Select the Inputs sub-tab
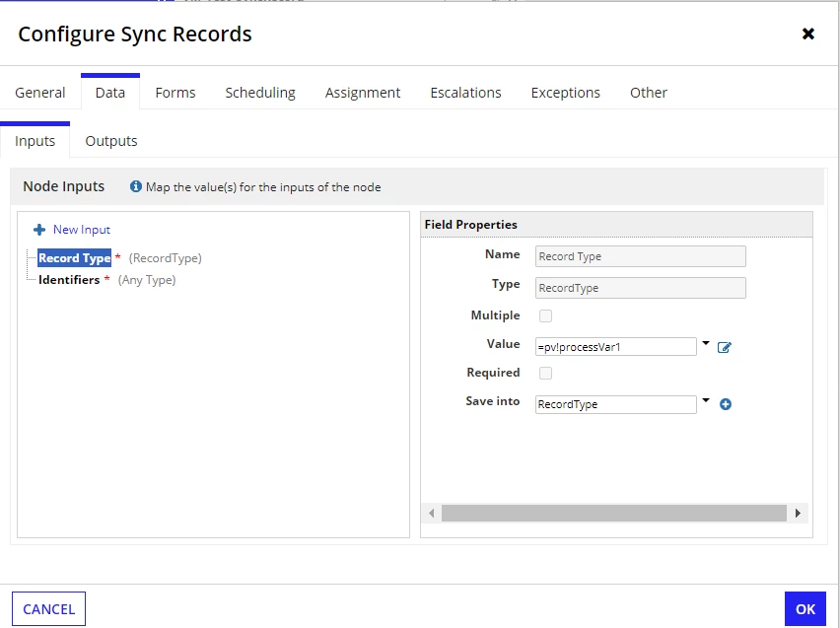Screen dimensions: 840x628 pos(35,141)
